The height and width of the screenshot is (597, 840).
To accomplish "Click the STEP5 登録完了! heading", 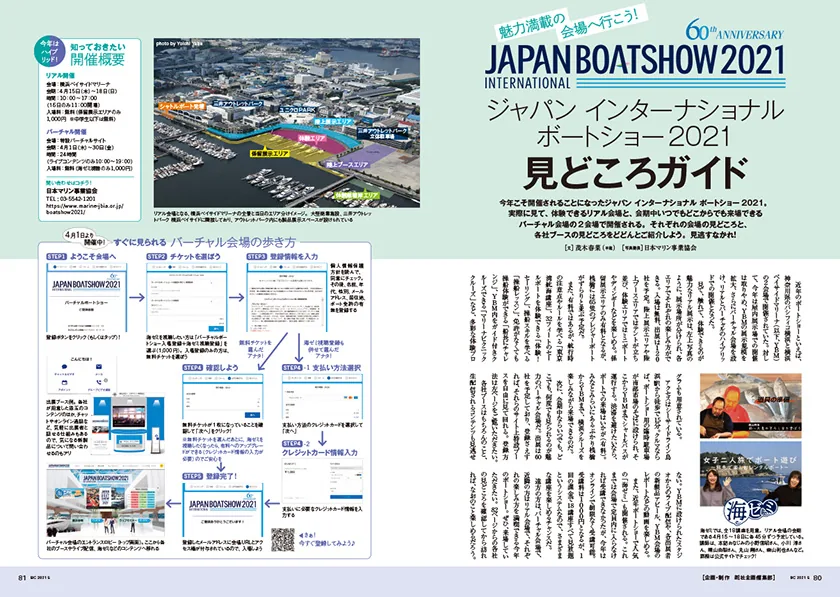I will pos(209,476).
